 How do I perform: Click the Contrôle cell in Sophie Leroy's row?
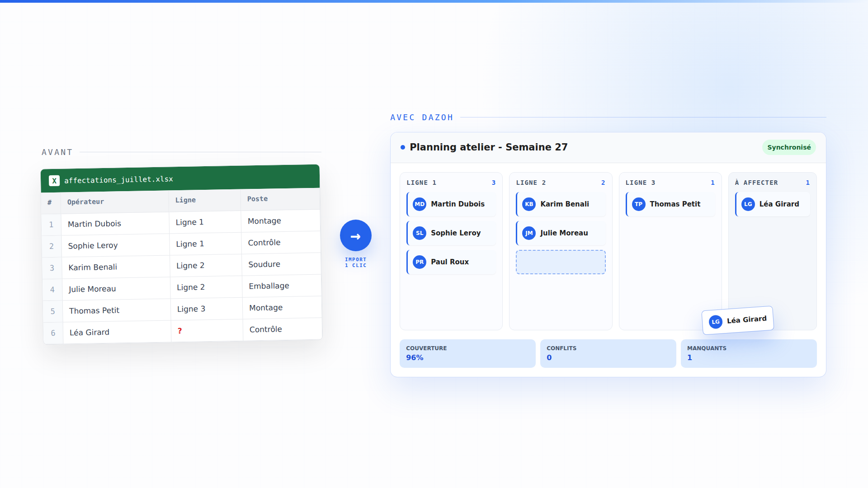click(x=281, y=243)
